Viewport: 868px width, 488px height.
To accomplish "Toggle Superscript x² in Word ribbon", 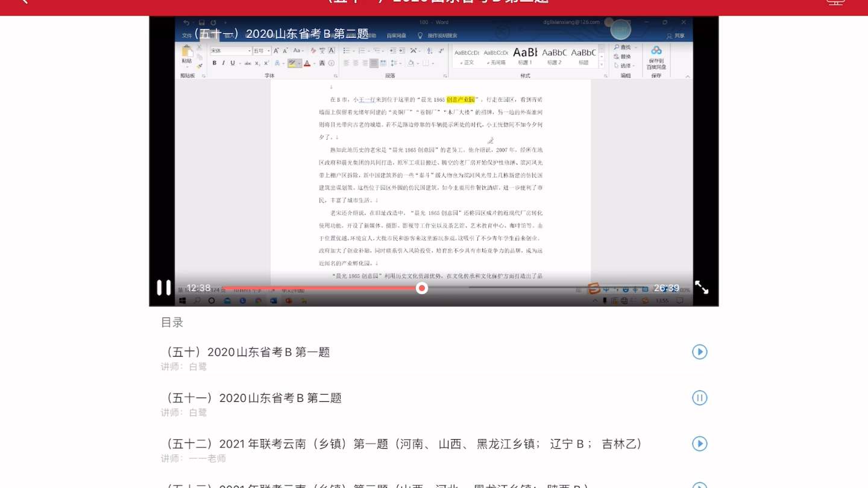I will (x=266, y=63).
